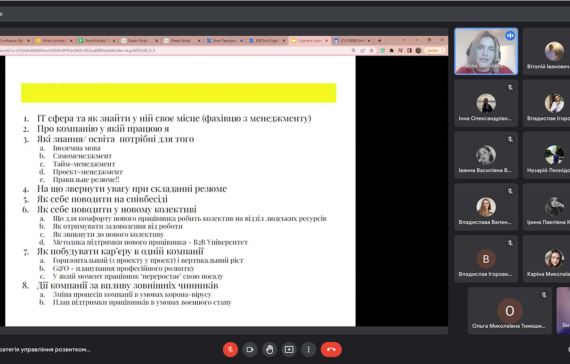Open meeting details from the Стратегія управління розвитком title
570x364 pixels.
(x=45, y=349)
